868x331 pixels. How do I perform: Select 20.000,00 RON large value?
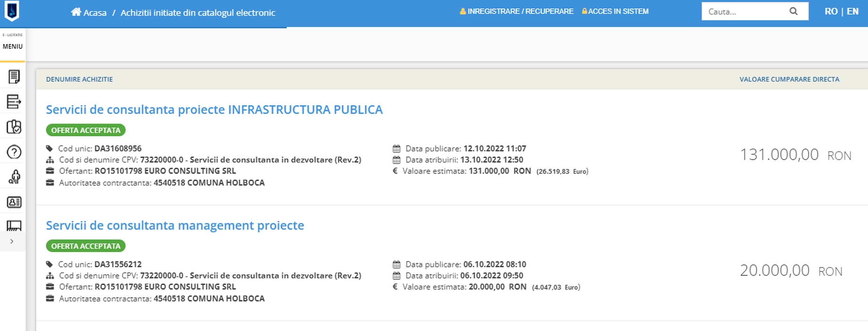[x=791, y=270]
